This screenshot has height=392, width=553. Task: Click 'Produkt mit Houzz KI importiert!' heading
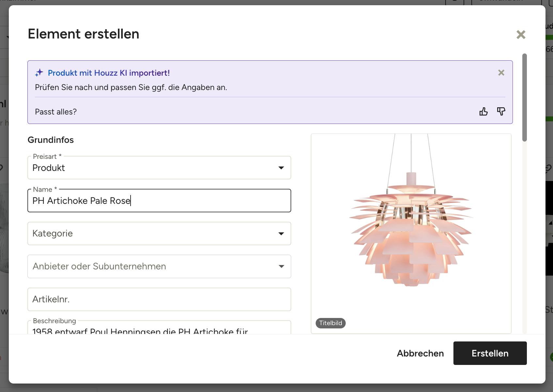109,73
